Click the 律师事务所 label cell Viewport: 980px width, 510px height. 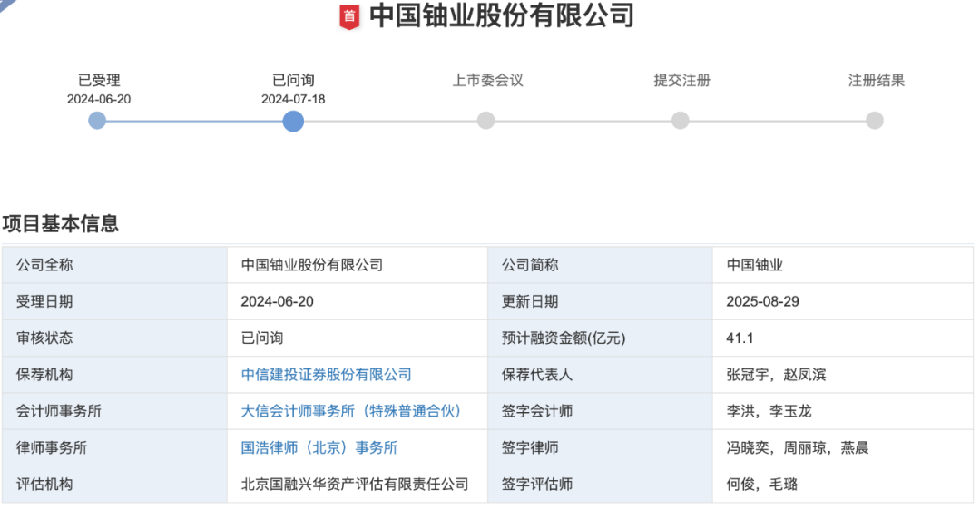[114, 447]
